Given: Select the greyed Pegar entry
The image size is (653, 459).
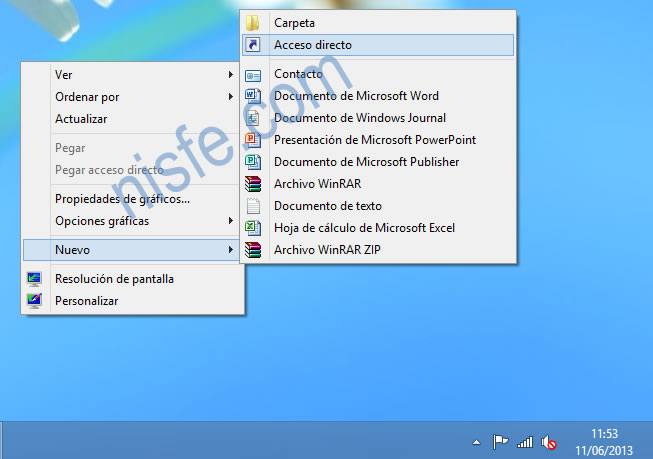Looking at the screenshot, I should coord(131,148).
